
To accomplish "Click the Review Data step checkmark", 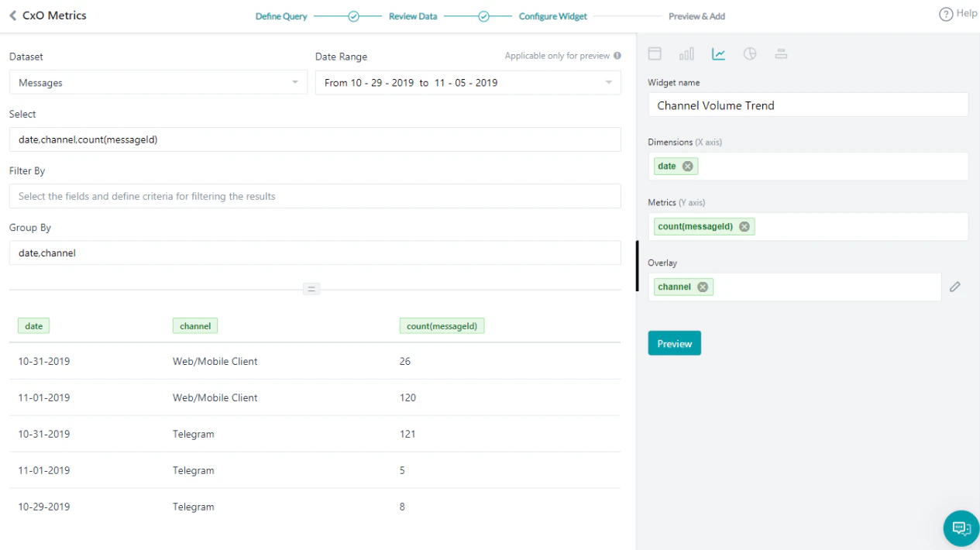I will pos(483,16).
